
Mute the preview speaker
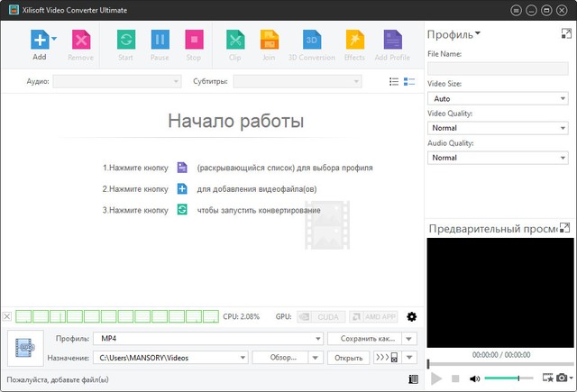pyautogui.click(x=474, y=378)
